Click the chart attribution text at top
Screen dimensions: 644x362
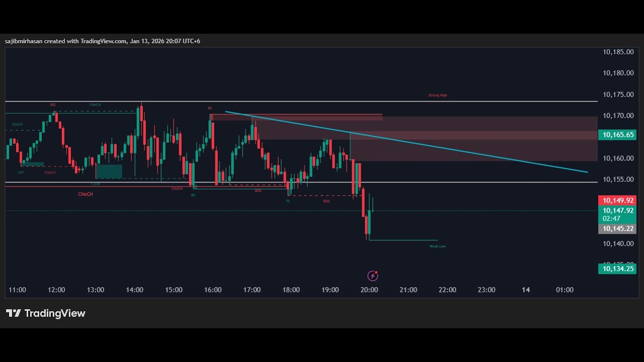tap(103, 41)
